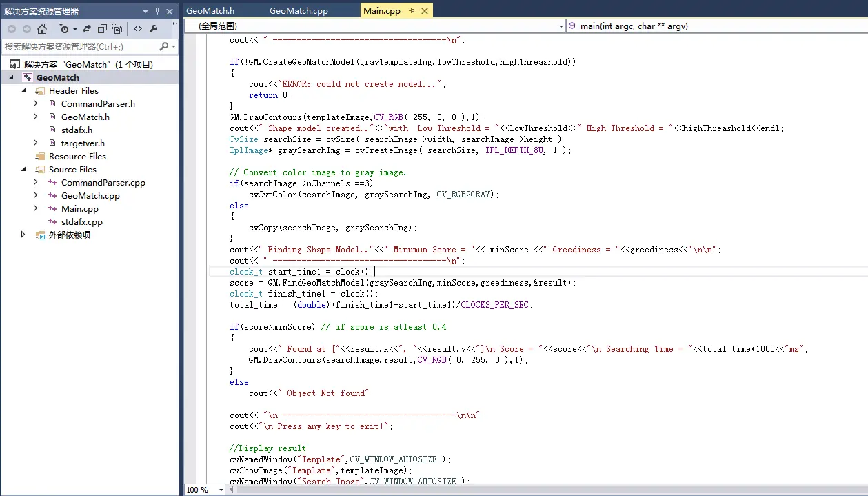Click the pin icon on the Main.cpp tab
Image resolution: width=868 pixels, height=496 pixels.
412,11
